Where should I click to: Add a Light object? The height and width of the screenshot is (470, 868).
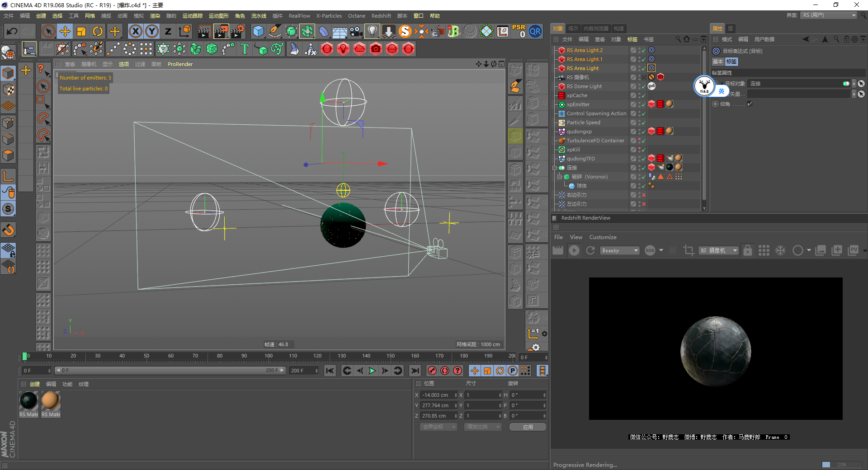372,31
